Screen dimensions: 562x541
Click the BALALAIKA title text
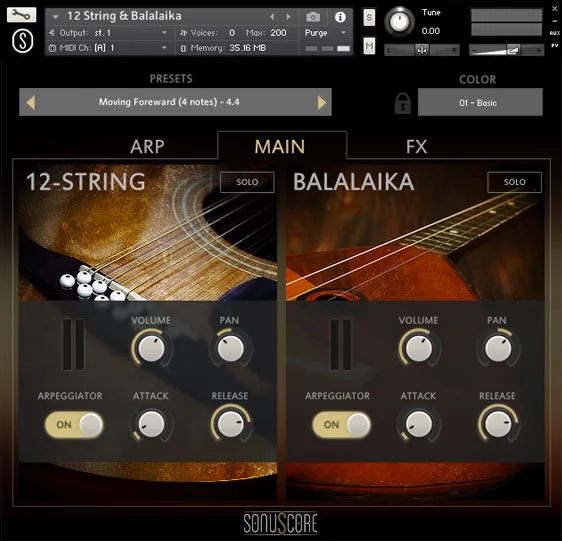coord(354,181)
